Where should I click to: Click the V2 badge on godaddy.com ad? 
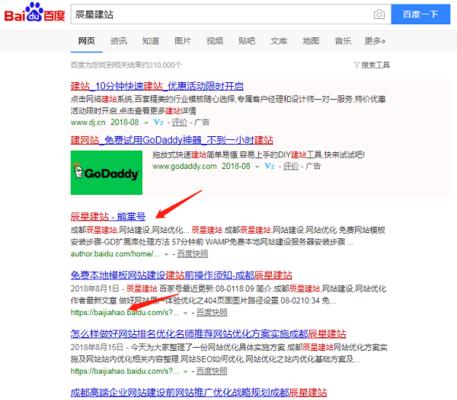[269, 166]
